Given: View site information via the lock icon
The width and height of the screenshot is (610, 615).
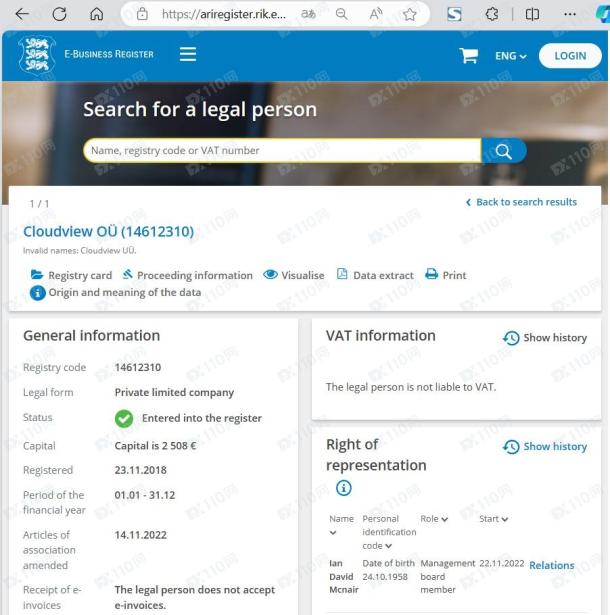Looking at the screenshot, I should 142,14.
